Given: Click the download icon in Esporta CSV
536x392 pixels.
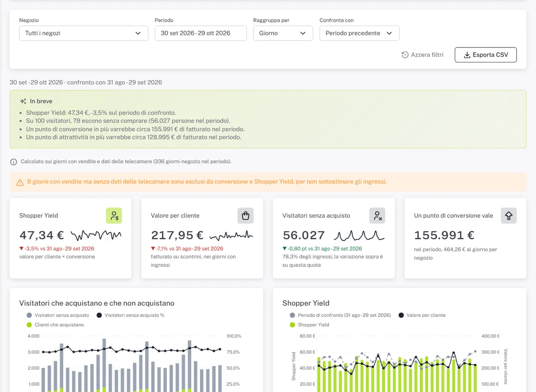Looking at the screenshot, I should tap(467, 55).
